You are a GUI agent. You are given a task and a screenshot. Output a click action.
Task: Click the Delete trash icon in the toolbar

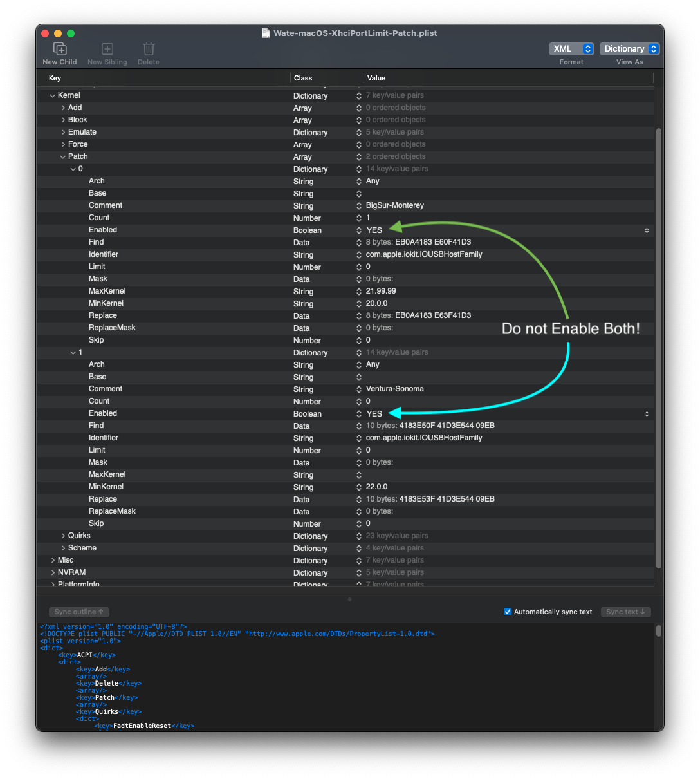click(x=149, y=48)
